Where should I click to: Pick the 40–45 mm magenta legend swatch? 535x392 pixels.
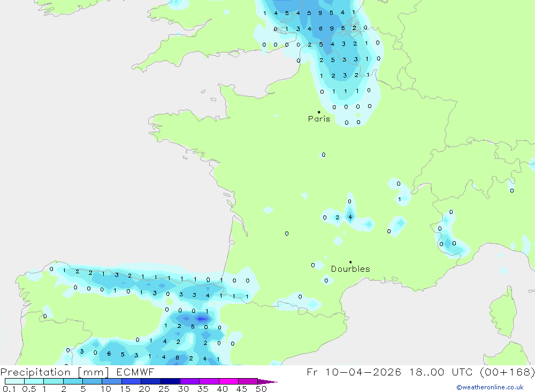tap(228, 381)
